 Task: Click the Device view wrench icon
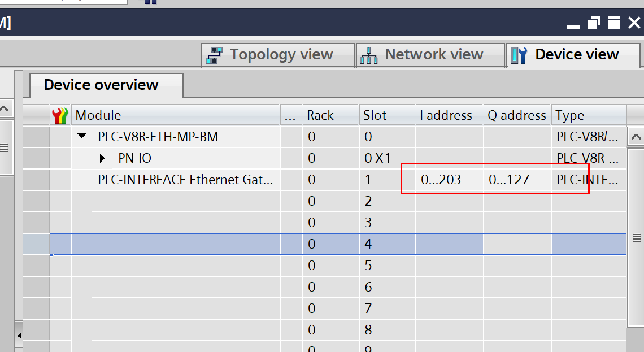(519, 55)
